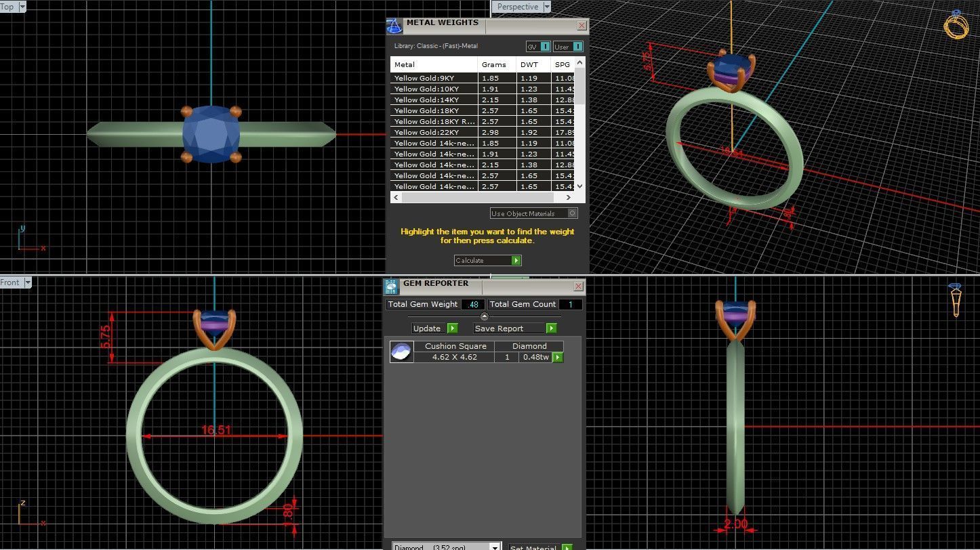Click the Grams column header
This screenshot has height=550, width=980.
pos(497,64)
